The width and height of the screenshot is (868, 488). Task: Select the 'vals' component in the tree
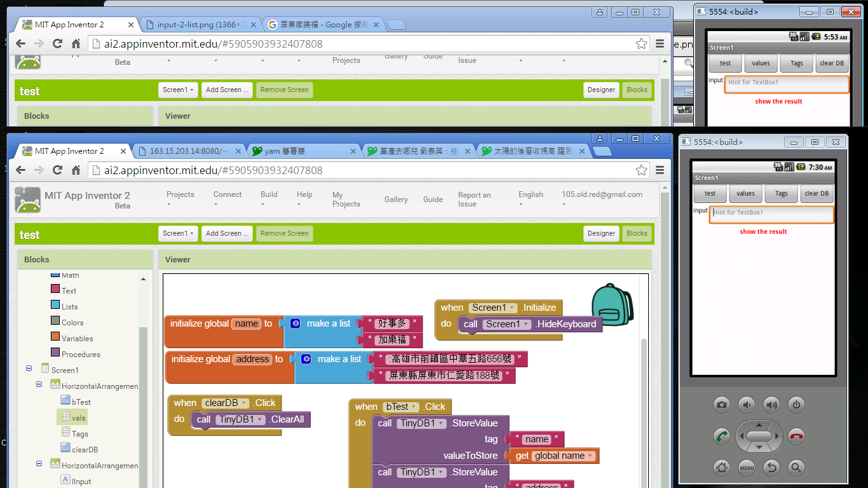[78, 417]
